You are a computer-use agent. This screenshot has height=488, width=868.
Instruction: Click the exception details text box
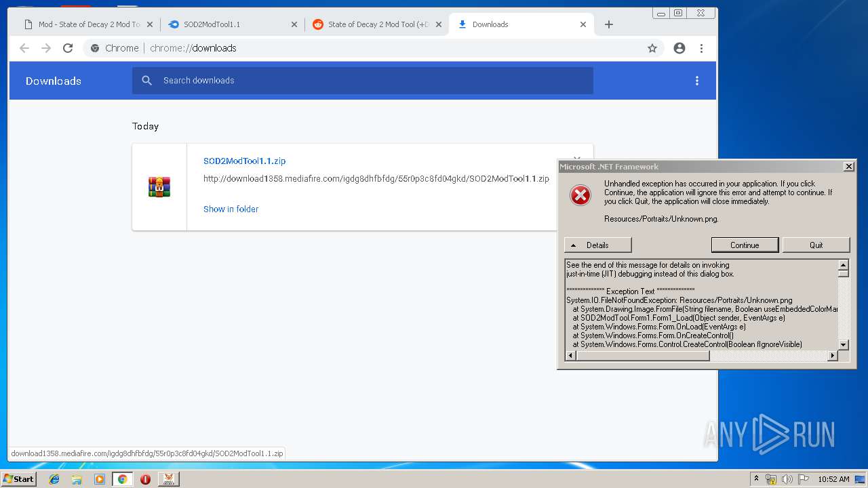click(703, 304)
